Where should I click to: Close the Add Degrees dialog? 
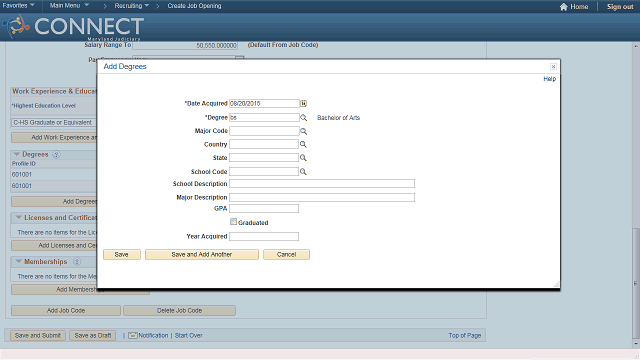(553, 67)
